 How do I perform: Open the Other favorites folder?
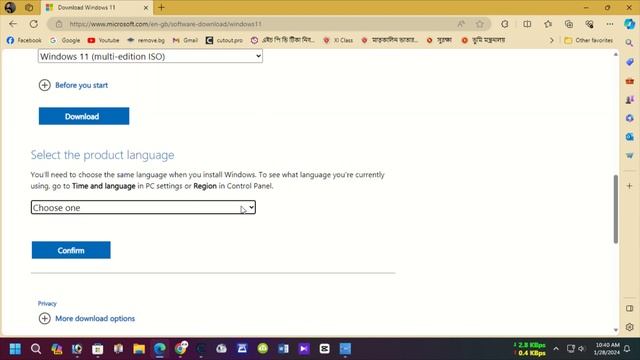tap(589, 40)
